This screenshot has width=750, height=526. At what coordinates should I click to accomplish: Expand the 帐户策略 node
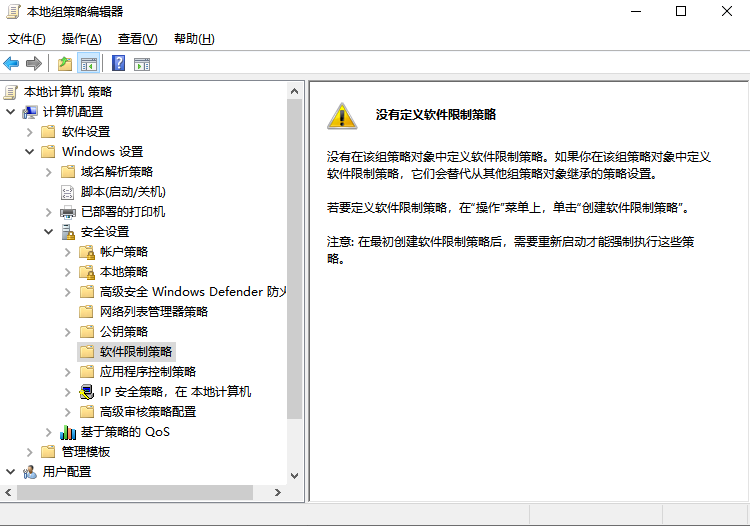(67, 252)
